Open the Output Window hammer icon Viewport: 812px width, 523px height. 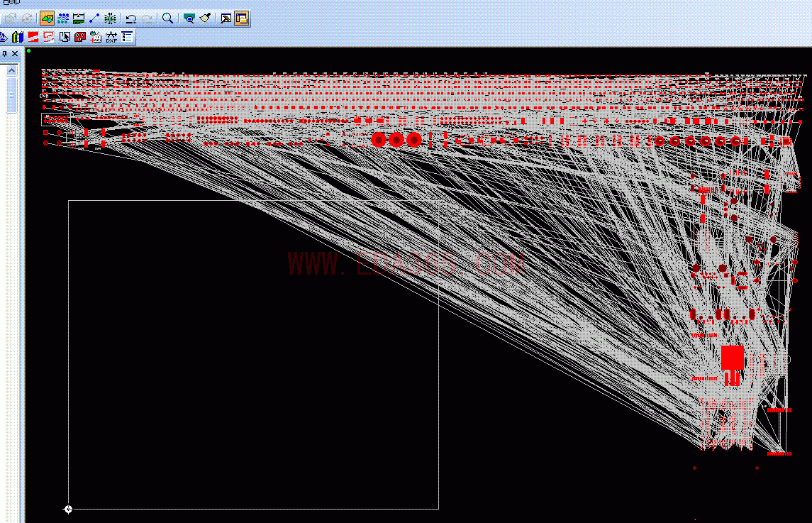(x=226, y=18)
